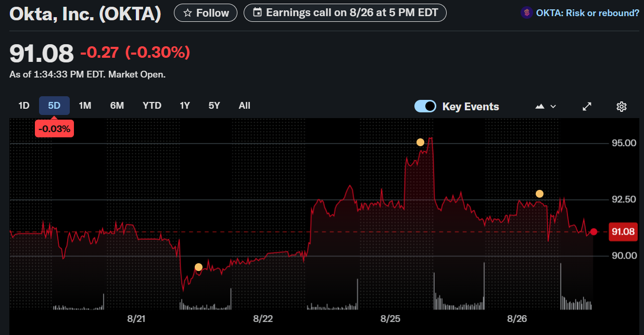Click the 91.08 price label on the axis
This screenshot has height=335, width=644.
(623, 231)
